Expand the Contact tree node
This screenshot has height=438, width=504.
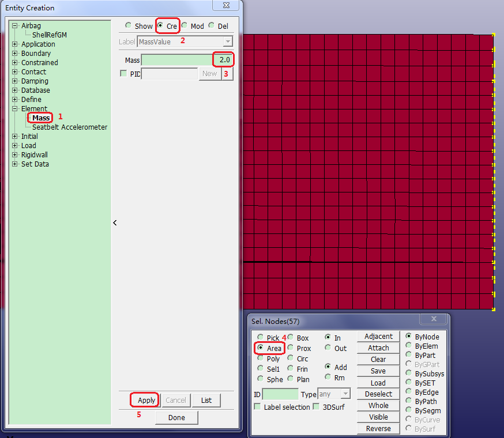click(x=15, y=72)
